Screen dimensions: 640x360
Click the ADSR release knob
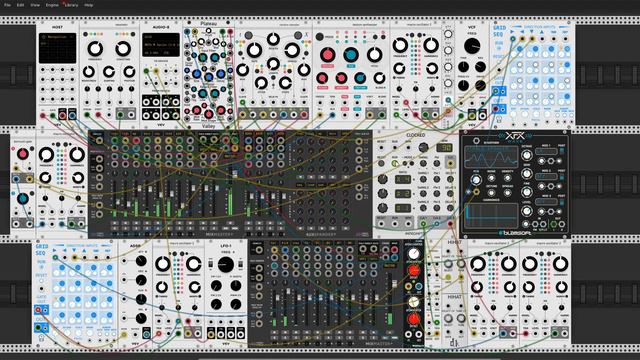[x=141, y=318]
